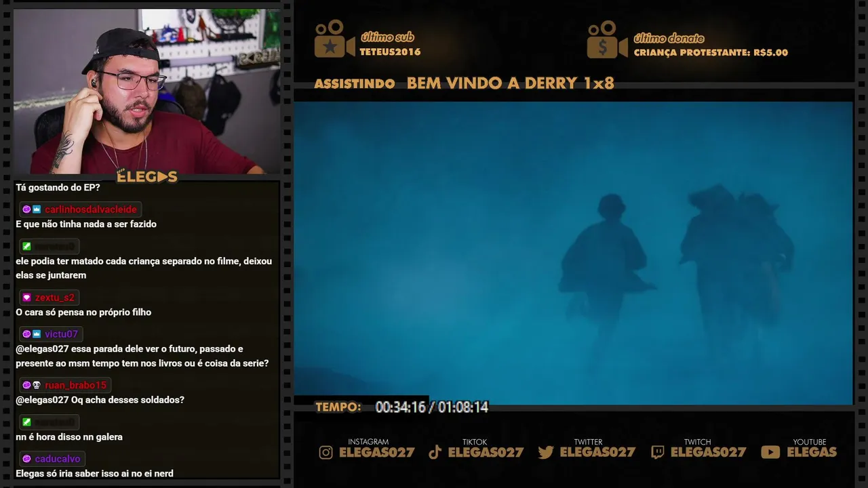Click the Twitch logo icon
The width and height of the screenshot is (868, 488).
(657, 452)
